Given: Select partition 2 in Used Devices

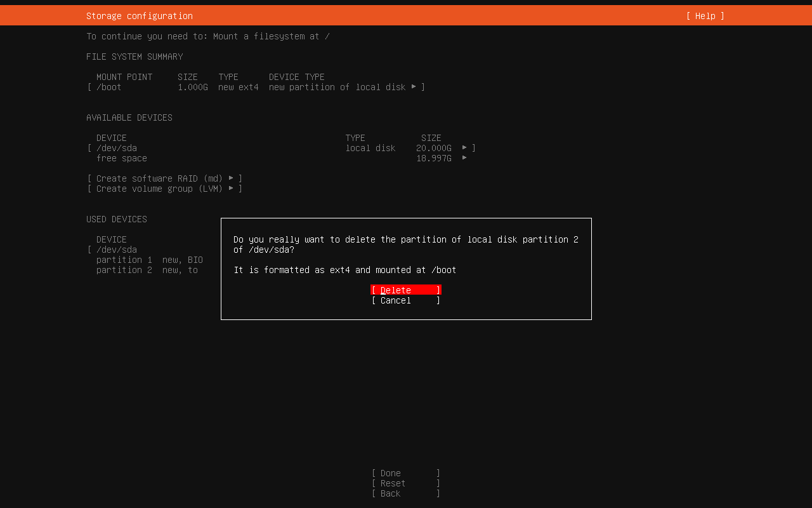Looking at the screenshot, I should tap(124, 270).
